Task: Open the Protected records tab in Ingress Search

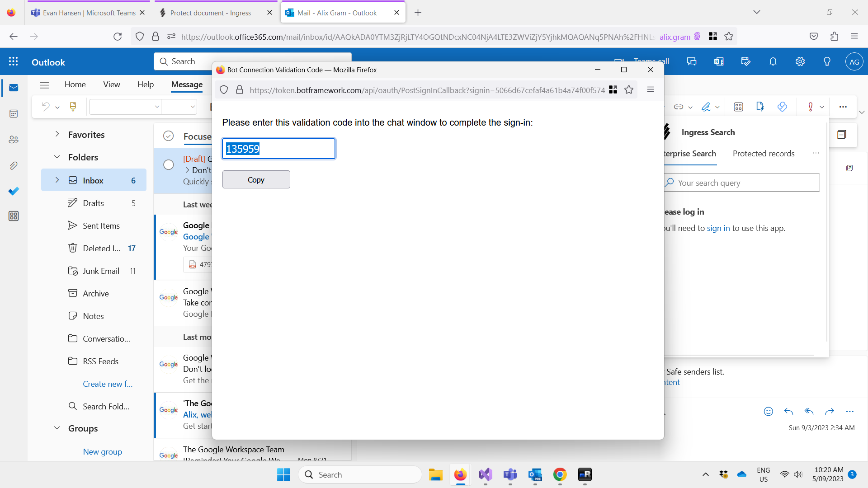Action: coord(763,153)
